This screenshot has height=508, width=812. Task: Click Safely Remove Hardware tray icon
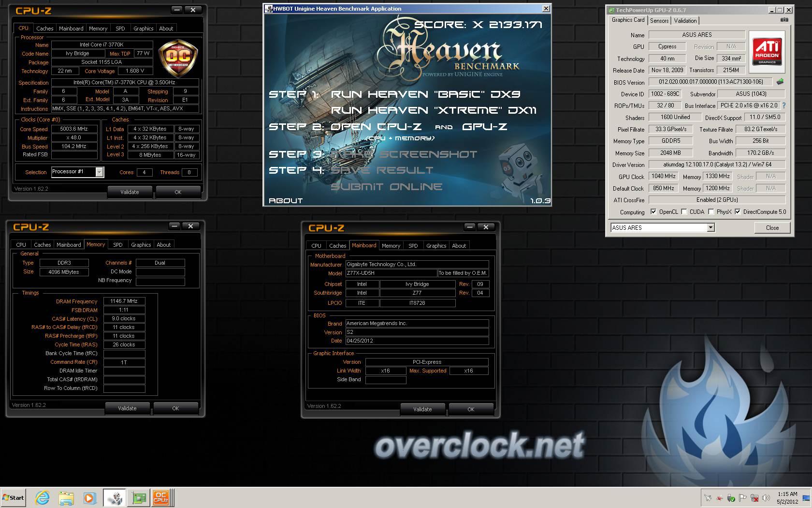pyautogui.click(x=731, y=498)
